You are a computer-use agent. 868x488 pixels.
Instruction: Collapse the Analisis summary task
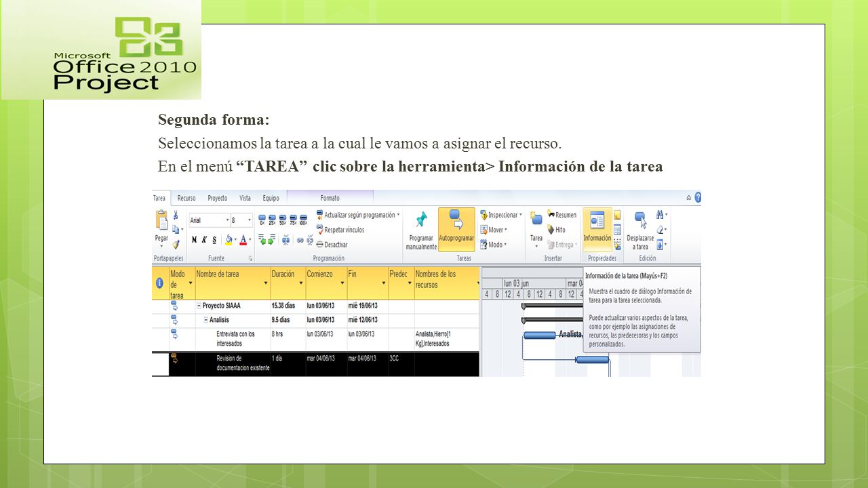206,319
